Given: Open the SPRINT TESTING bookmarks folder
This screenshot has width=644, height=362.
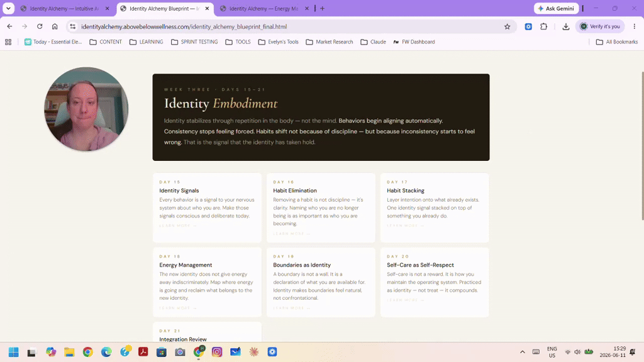Looking at the screenshot, I should [194, 42].
